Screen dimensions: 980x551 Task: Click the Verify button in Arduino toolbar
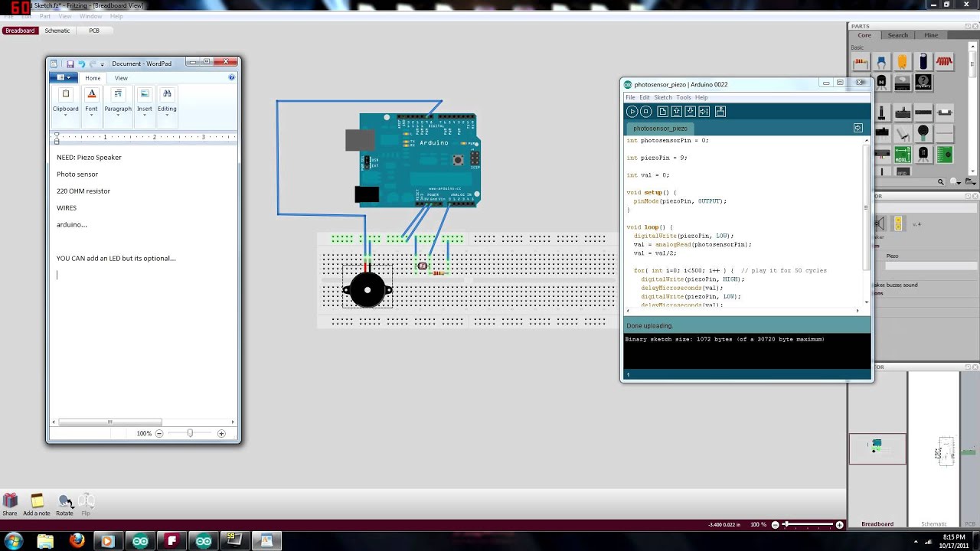tap(632, 112)
